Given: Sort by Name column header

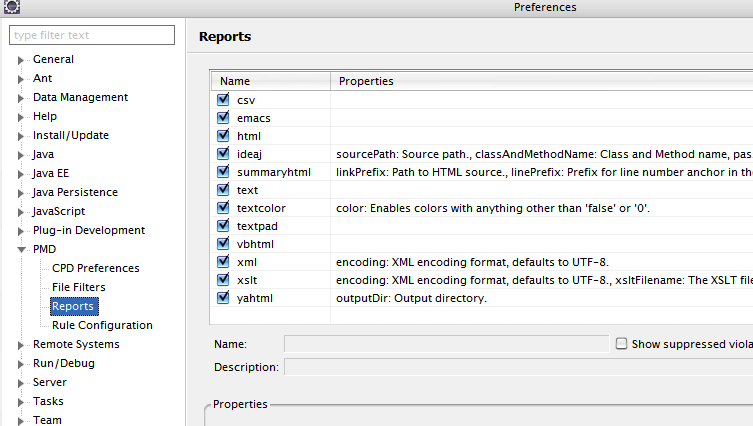Looking at the screenshot, I should click(270, 81).
